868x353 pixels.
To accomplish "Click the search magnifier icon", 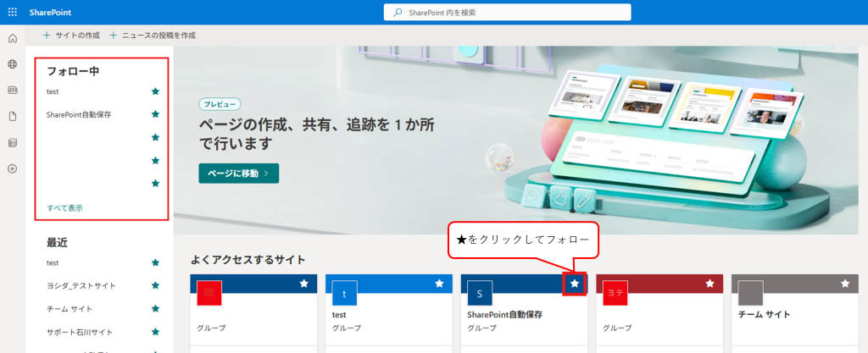I will (398, 12).
